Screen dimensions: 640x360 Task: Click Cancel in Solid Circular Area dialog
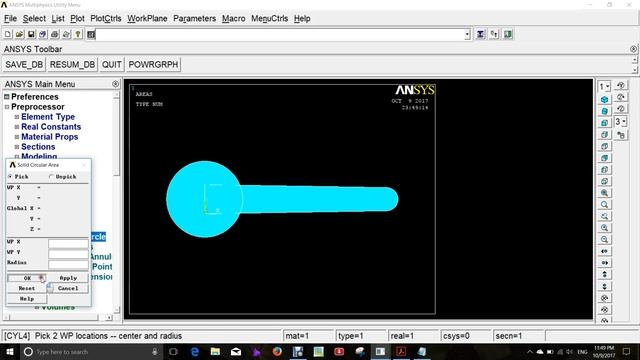coord(68,288)
